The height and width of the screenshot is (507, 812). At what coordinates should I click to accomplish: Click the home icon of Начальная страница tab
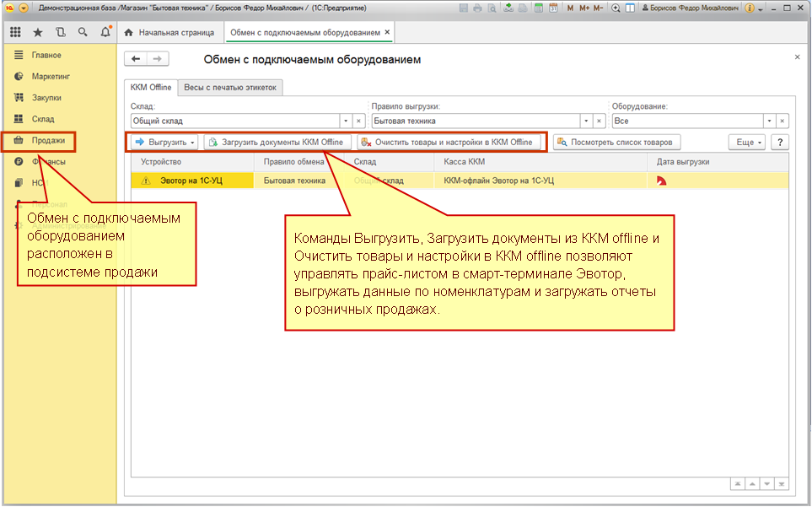129,32
